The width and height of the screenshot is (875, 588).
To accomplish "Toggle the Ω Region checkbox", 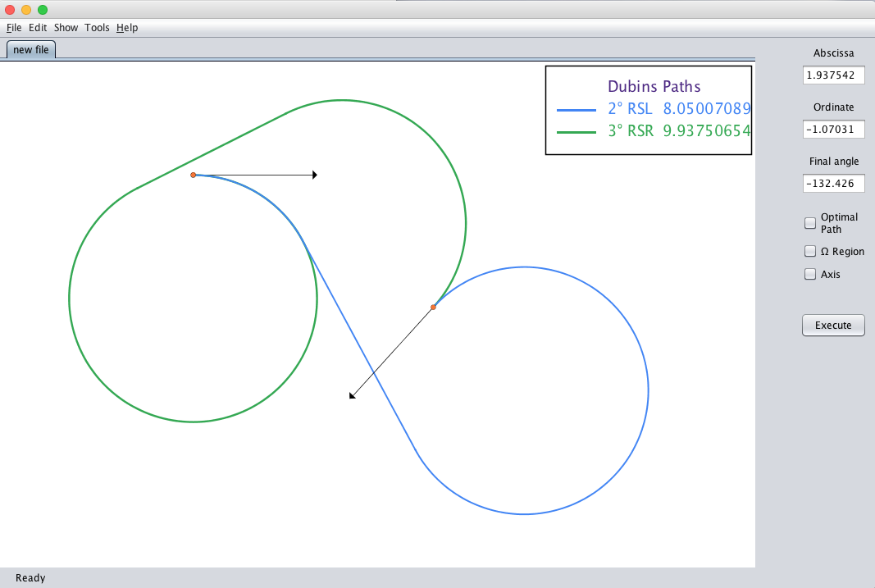I will [x=810, y=252].
